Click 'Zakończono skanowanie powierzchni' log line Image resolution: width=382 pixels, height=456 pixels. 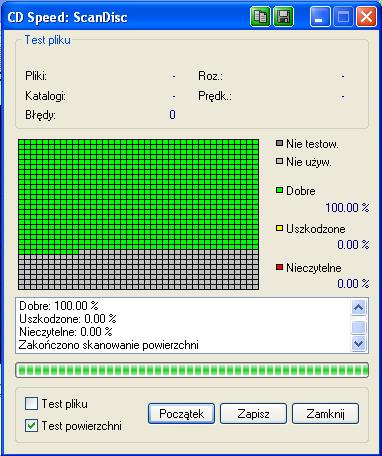pyautogui.click(x=109, y=345)
